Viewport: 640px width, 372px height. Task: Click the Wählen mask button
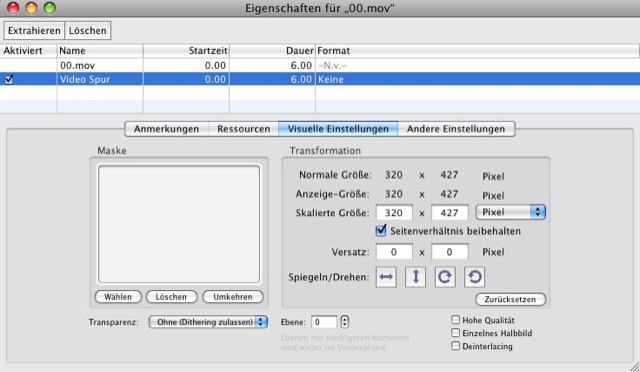coord(118,297)
